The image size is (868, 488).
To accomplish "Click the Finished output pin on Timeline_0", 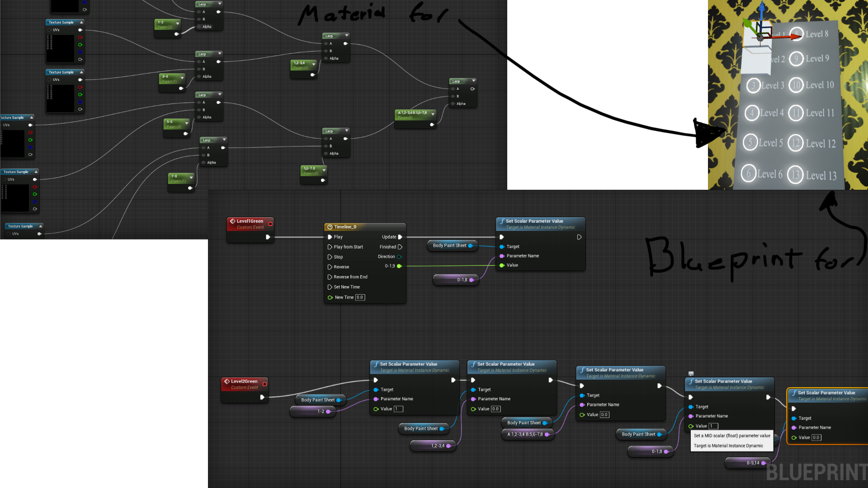I will [400, 247].
